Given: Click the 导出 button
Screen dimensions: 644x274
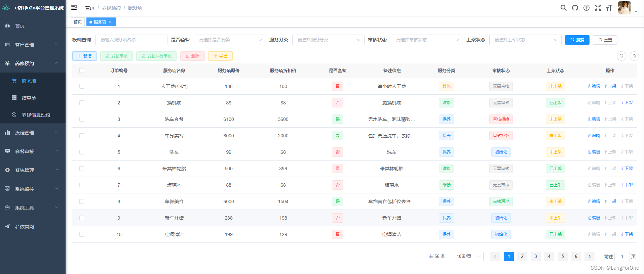Looking at the screenshot, I should click(x=220, y=56).
